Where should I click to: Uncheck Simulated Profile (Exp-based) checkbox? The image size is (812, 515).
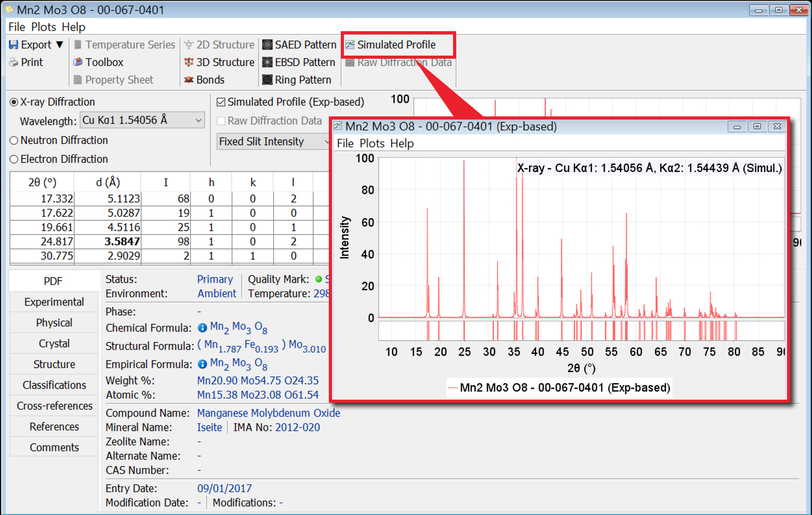pyautogui.click(x=221, y=102)
